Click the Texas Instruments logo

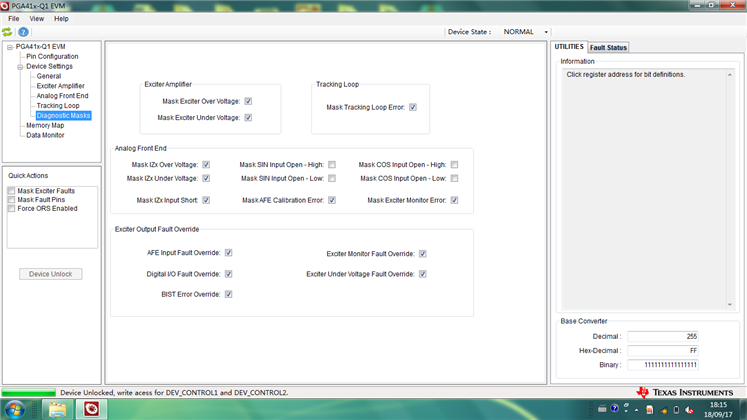pos(685,392)
